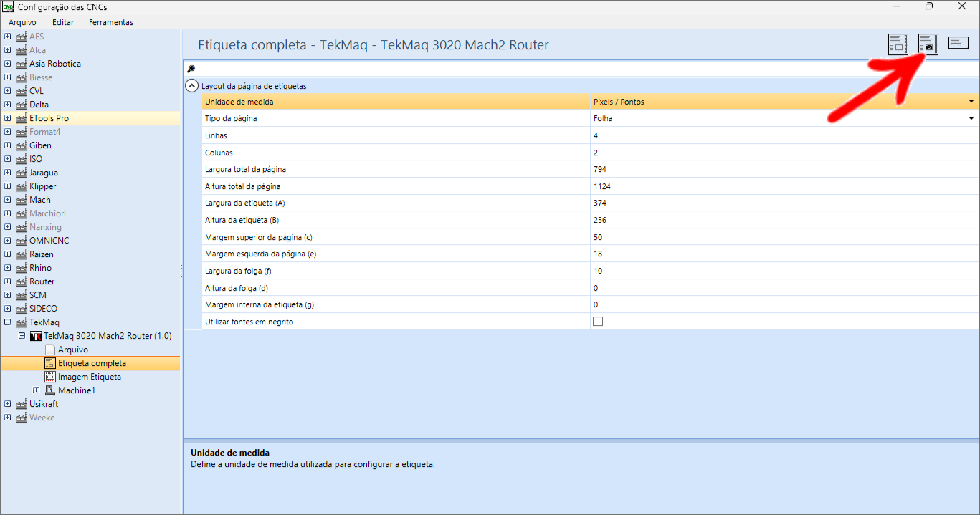Expand the Delta tree node
The image size is (980, 515).
pos(7,105)
